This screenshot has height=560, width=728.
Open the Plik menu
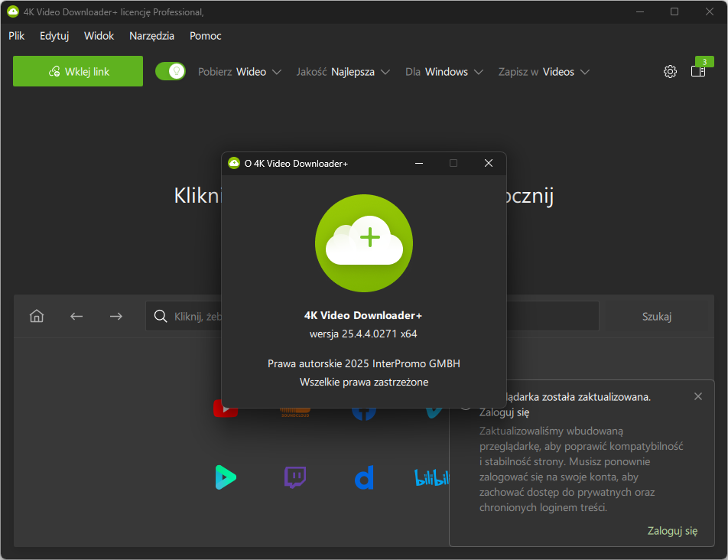pyautogui.click(x=17, y=36)
